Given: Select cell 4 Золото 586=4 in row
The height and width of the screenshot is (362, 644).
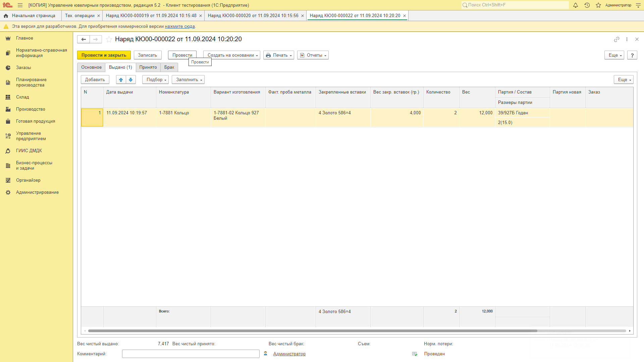Looking at the screenshot, I should click(x=343, y=118).
